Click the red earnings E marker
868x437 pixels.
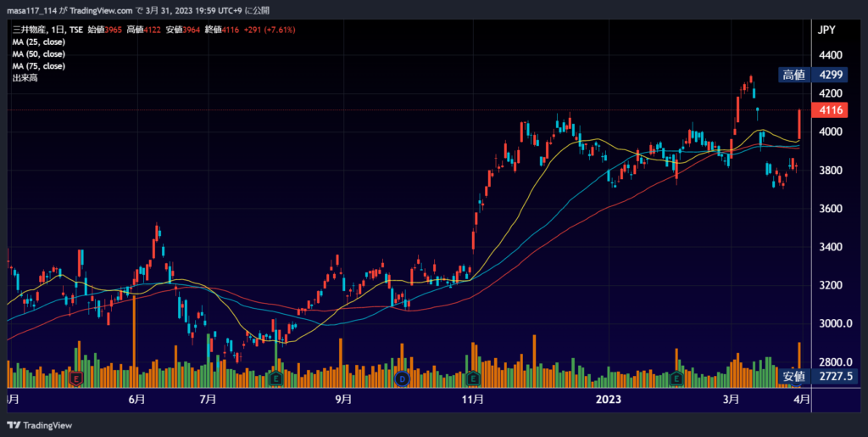pos(76,378)
